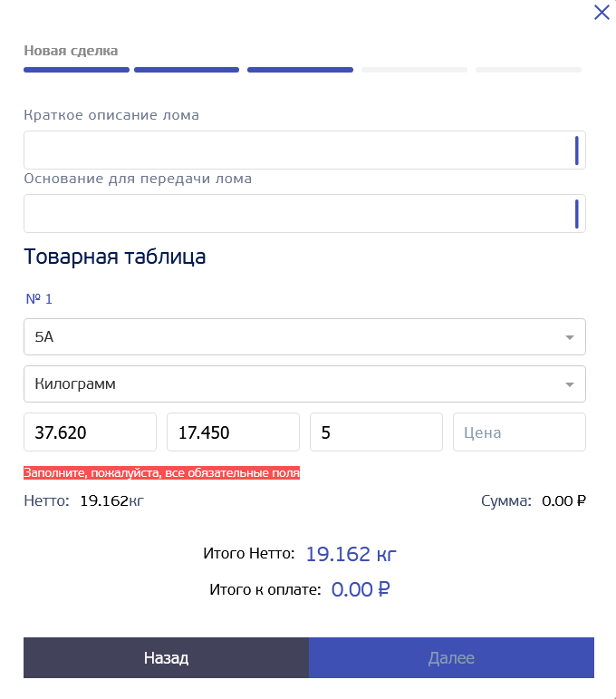616x699 pixels.
Task: Open the unit dropdown showing Килограмм
Action: click(x=290, y=383)
